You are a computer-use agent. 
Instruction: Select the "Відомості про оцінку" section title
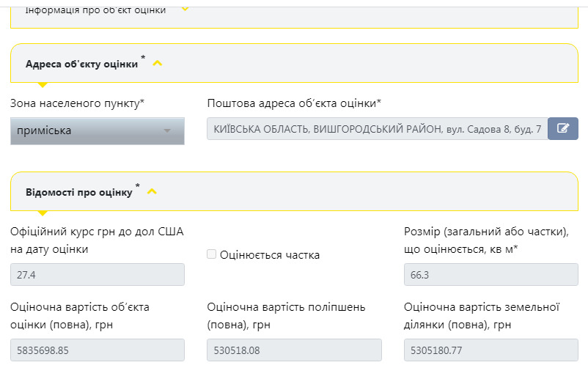pyautogui.click(x=78, y=193)
